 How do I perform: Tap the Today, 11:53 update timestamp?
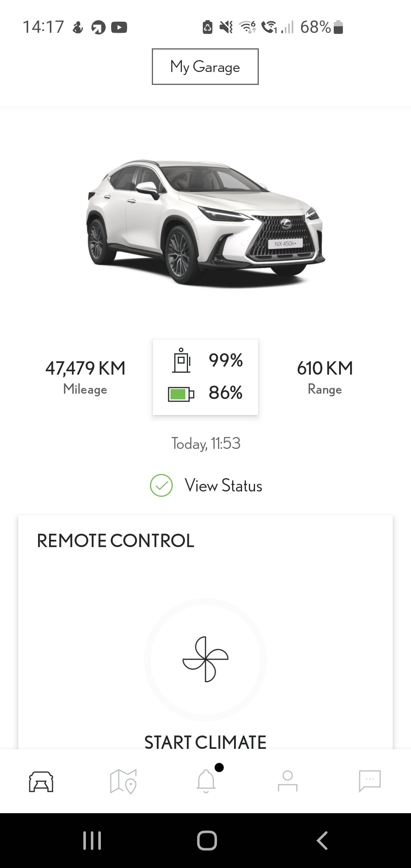[x=205, y=444]
